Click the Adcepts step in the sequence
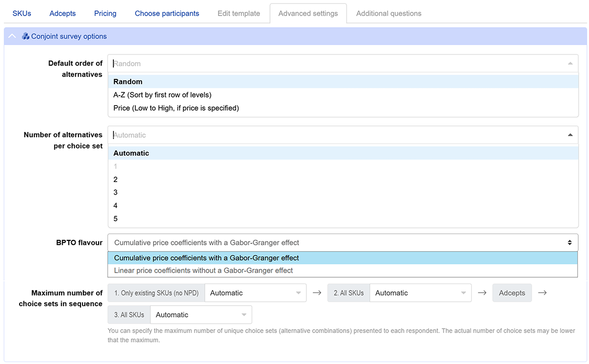589x364 pixels. (x=512, y=293)
